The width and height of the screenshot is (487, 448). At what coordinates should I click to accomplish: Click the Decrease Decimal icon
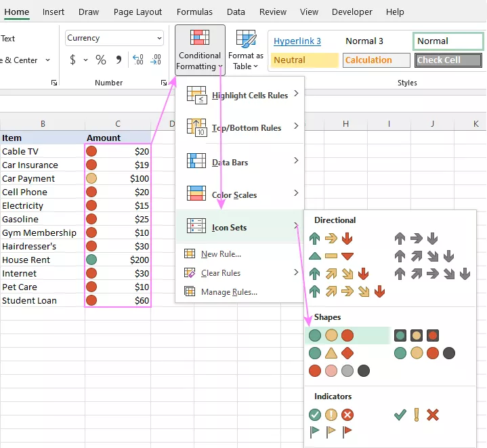[x=156, y=60]
